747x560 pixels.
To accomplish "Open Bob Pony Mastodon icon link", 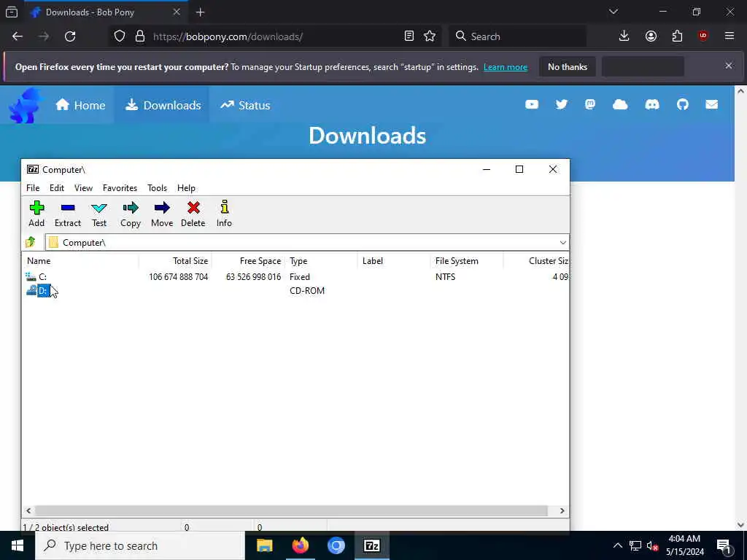I will coord(590,104).
